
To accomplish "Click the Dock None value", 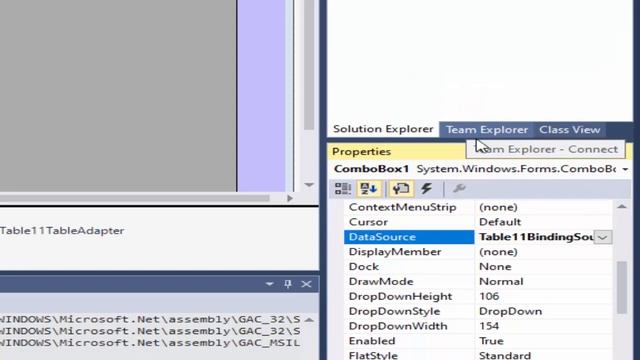I will pyautogui.click(x=495, y=267).
